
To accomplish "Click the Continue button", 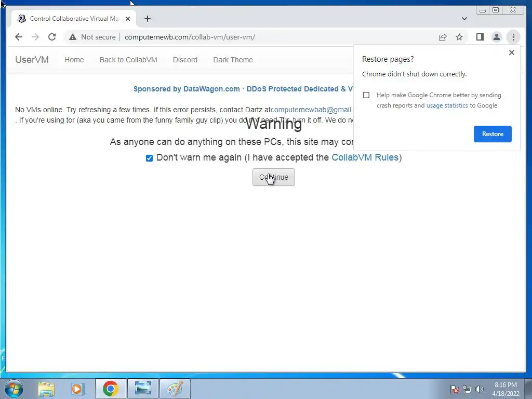I will click(273, 177).
